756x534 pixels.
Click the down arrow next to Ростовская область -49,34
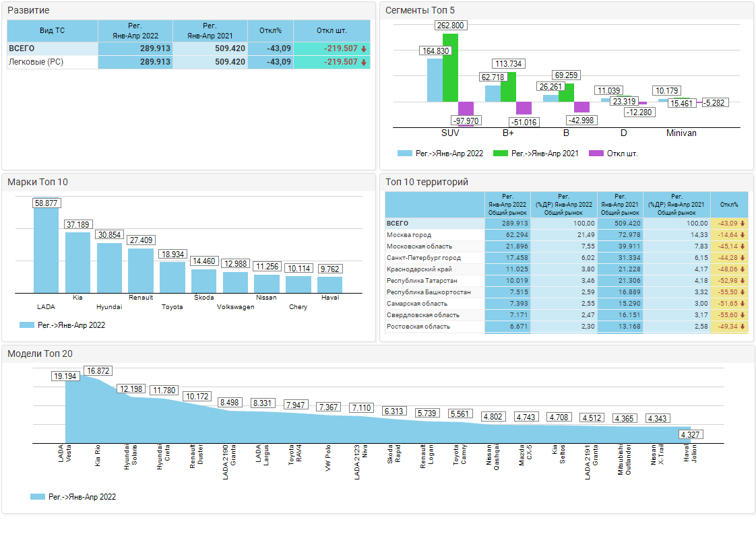point(743,327)
